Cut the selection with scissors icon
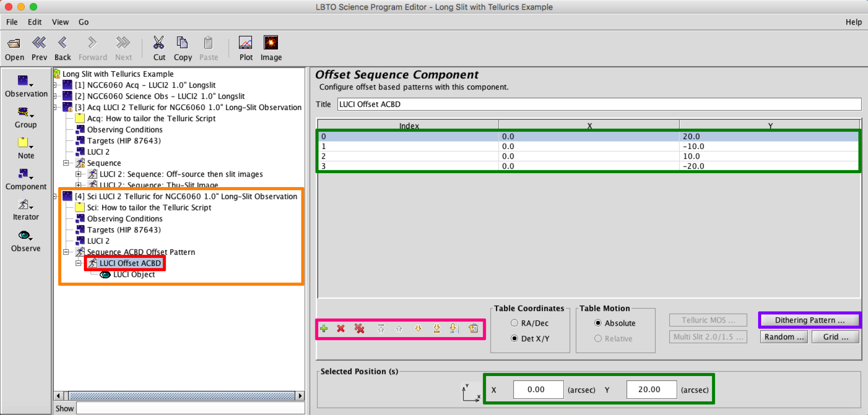868x415 pixels. (159, 43)
